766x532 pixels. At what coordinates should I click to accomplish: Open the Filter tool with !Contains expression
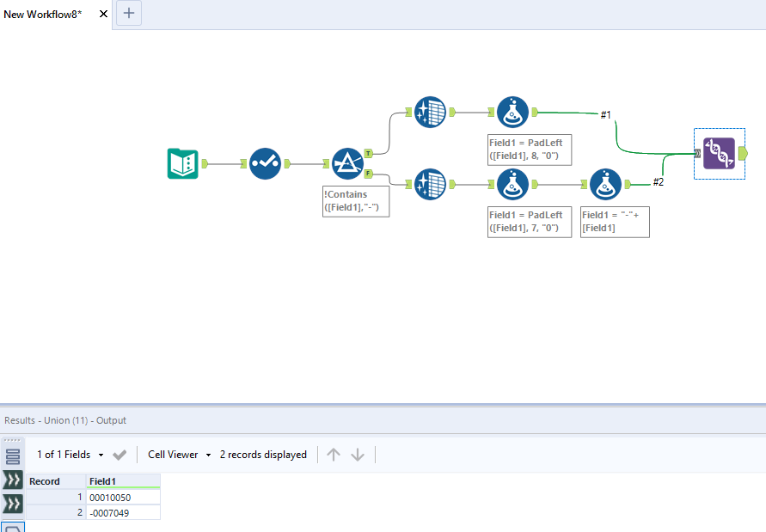347,163
